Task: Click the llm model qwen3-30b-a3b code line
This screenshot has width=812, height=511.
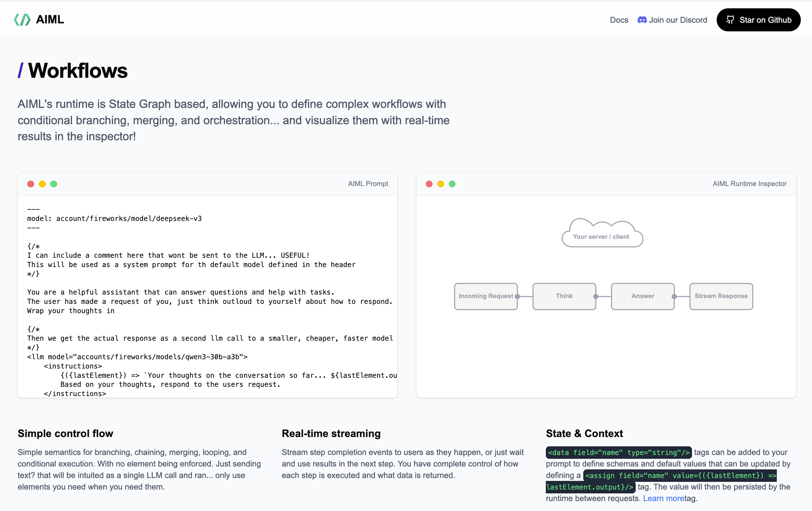Action: [x=137, y=357]
